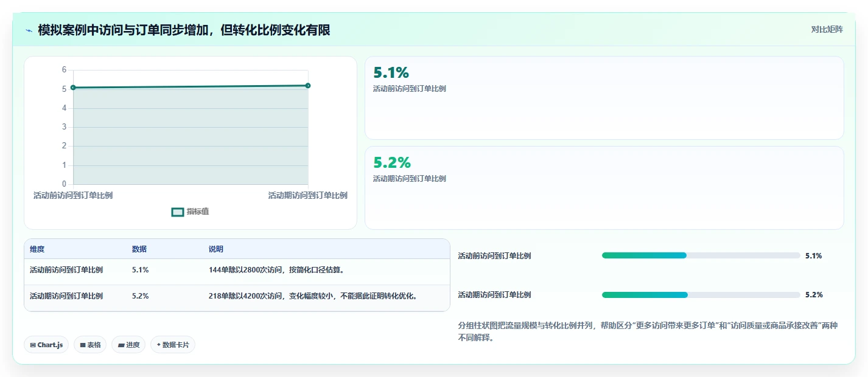
Task: Select the Chart.js tag
Action: [47, 345]
